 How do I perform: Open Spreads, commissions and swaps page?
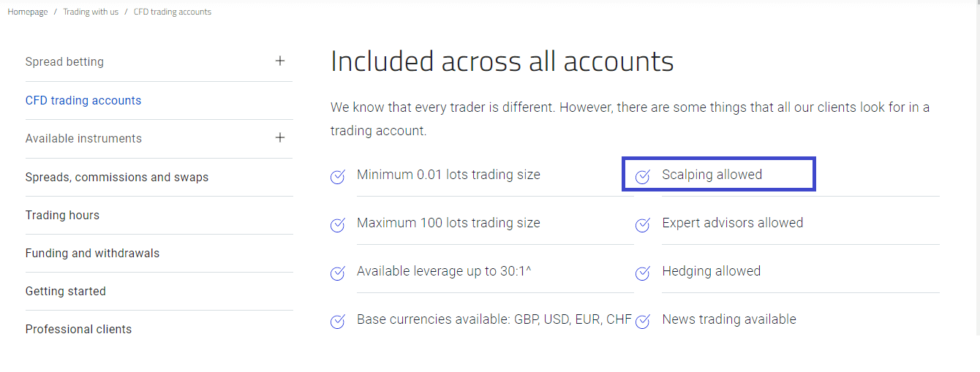(117, 178)
